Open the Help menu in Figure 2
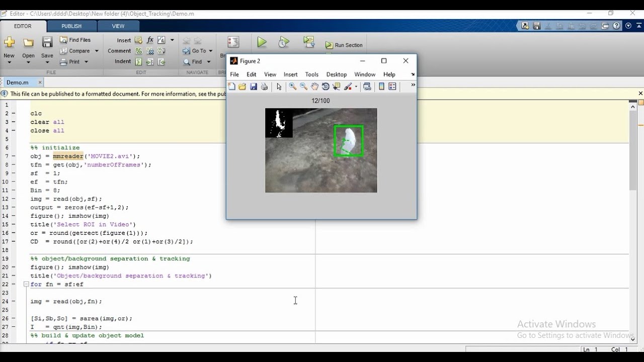The width and height of the screenshot is (644, 362). [389, 74]
